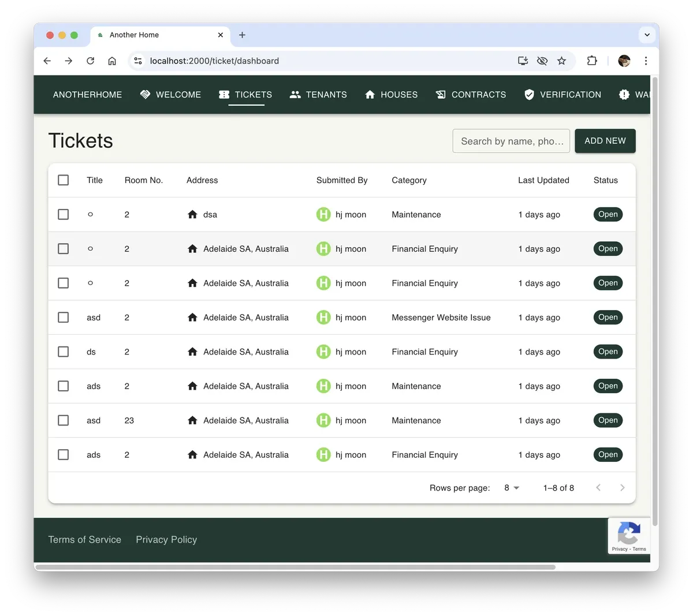The width and height of the screenshot is (693, 616).
Task: Select the checkbox for the Room 23 ticket
Action: [64, 420]
